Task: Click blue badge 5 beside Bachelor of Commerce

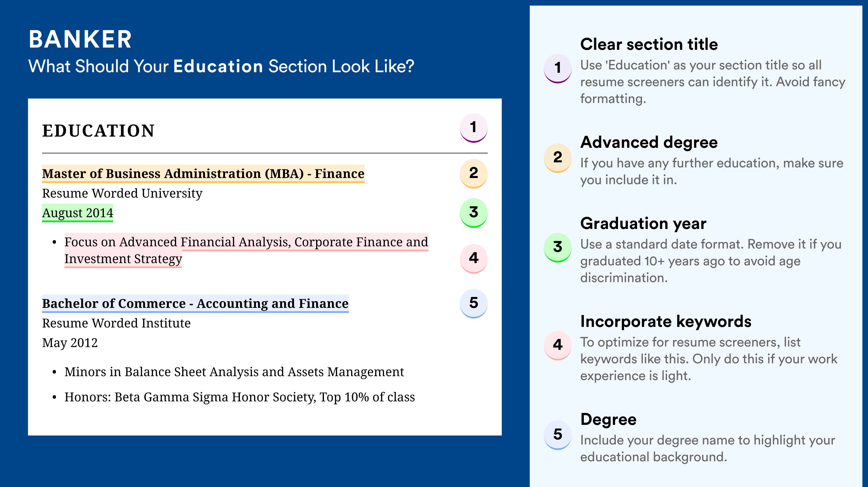Action: click(473, 303)
